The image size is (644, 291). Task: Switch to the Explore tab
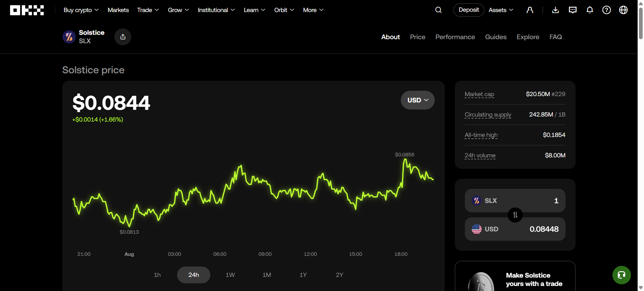(x=528, y=37)
